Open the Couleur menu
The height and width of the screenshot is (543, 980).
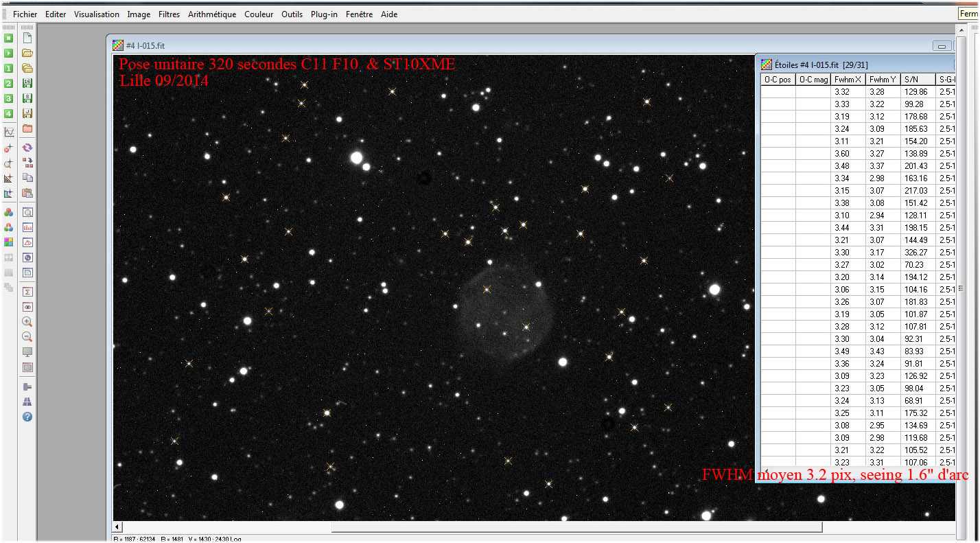(x=259, y=14)
